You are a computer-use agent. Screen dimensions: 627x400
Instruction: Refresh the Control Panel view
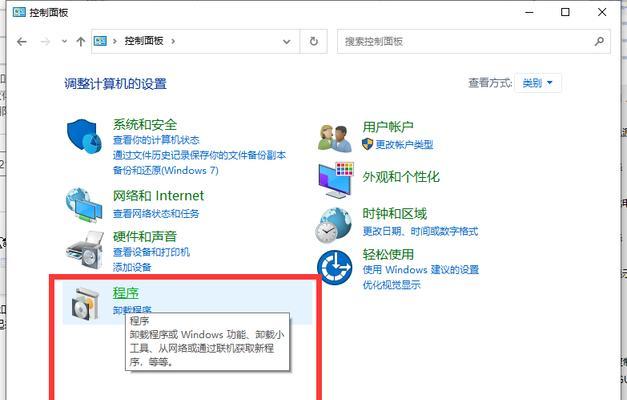click(314, 41)
